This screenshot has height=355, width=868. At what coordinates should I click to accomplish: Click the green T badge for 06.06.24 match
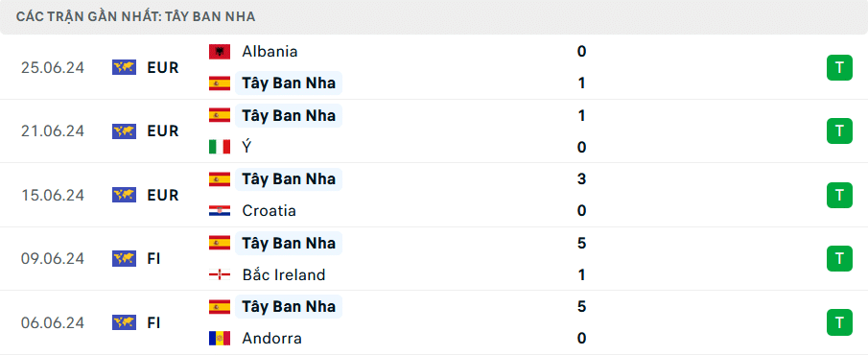(x=839, y=322)
